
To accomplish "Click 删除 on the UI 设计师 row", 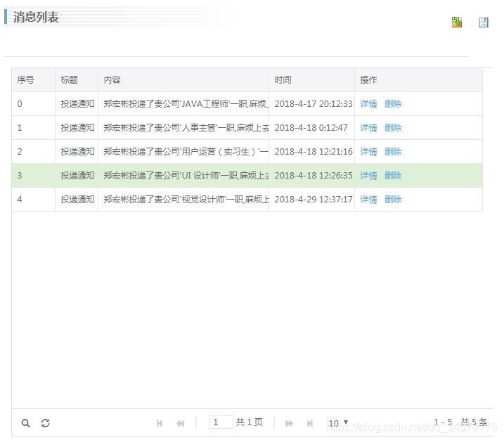I will 393,176.
